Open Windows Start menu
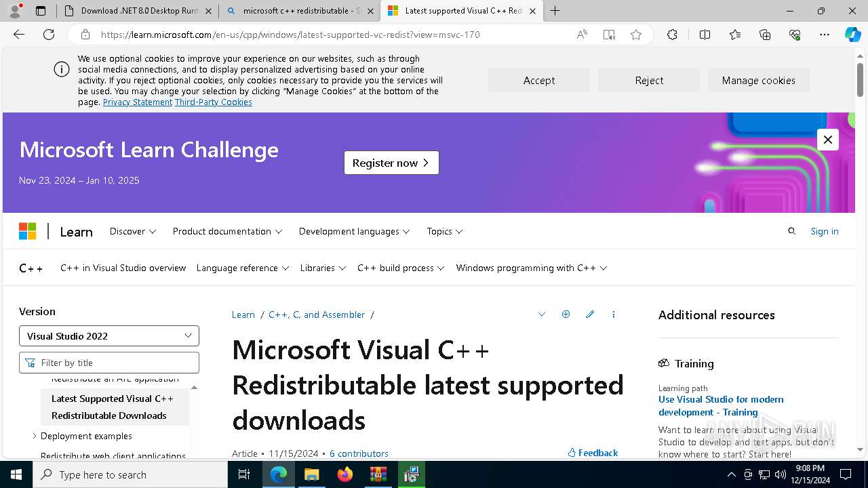The image size is (868, 488). [x=16, y=474]
